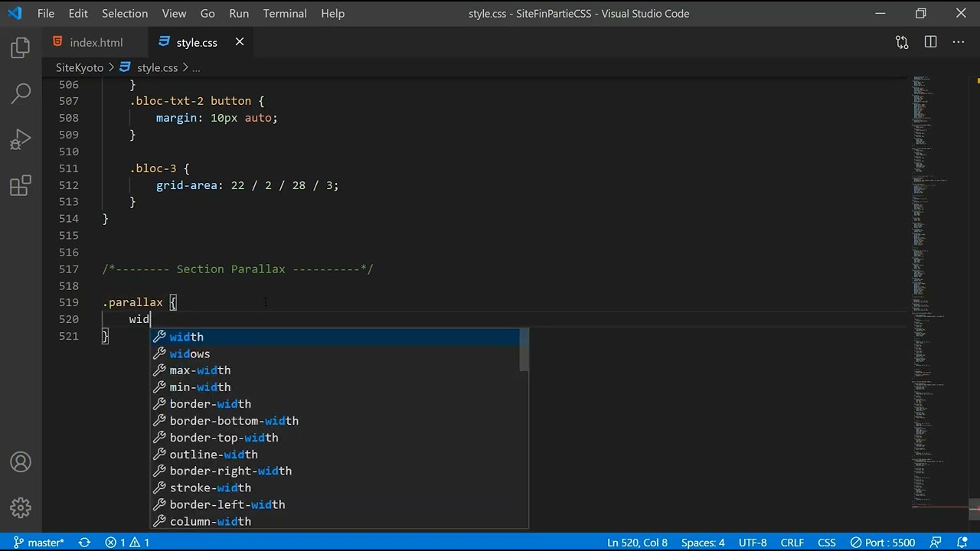Change indentation via Spaces: 4
This screenshot has width=980, height=551.
point(703,543)
